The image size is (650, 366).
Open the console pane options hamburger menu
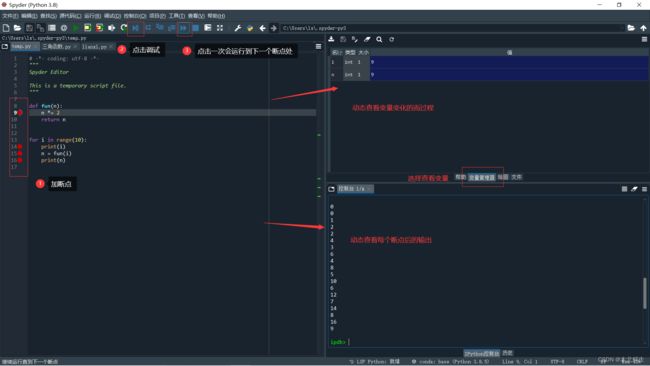[x=644, y=189]
